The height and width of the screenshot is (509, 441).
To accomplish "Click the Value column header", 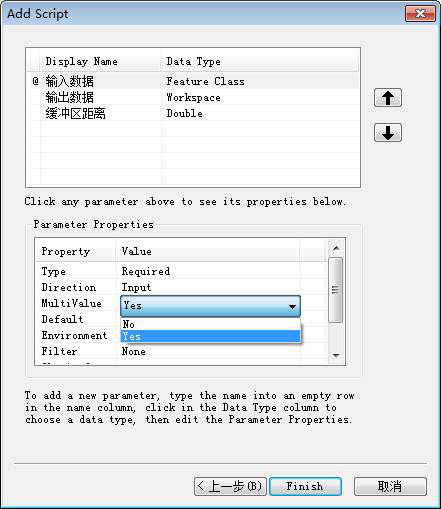I will point(208,251).
